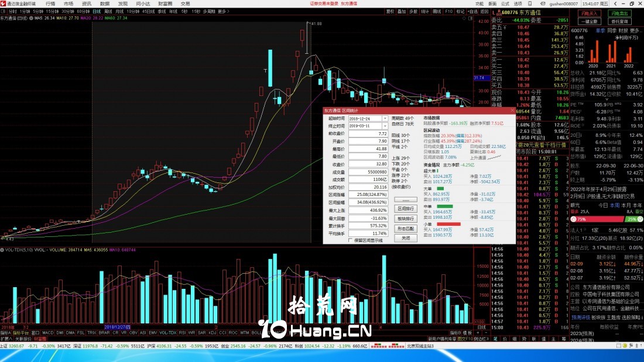Open the 数据 menu
Viewport: 644px width, 362px height.
coord(105,4)
